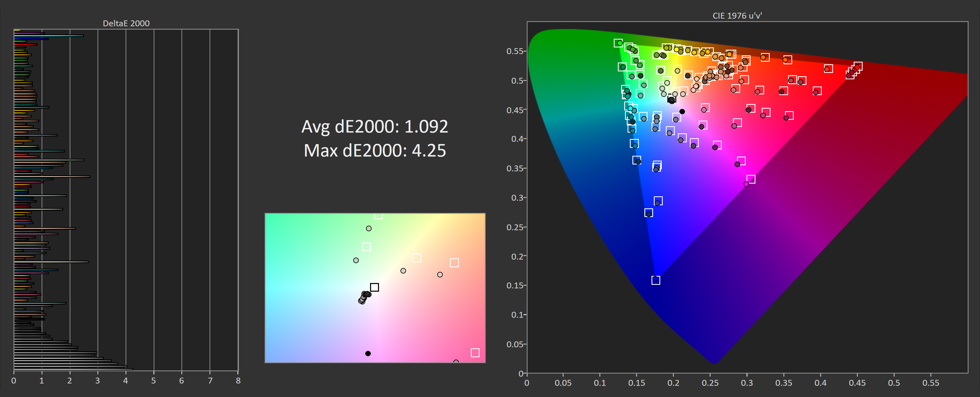Click the blue primary target square on gamut
The height and width of the screenshot is (397, 980).
pos(655,280)
